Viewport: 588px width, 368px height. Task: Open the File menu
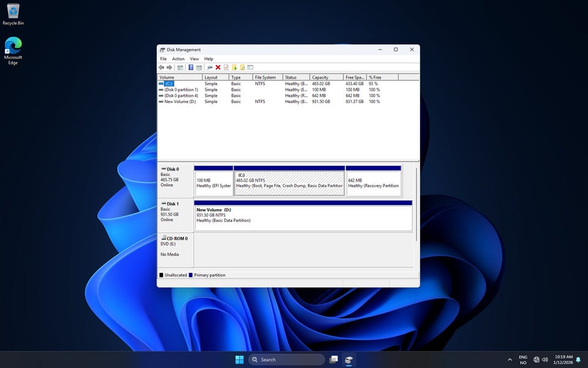point(164,59)
